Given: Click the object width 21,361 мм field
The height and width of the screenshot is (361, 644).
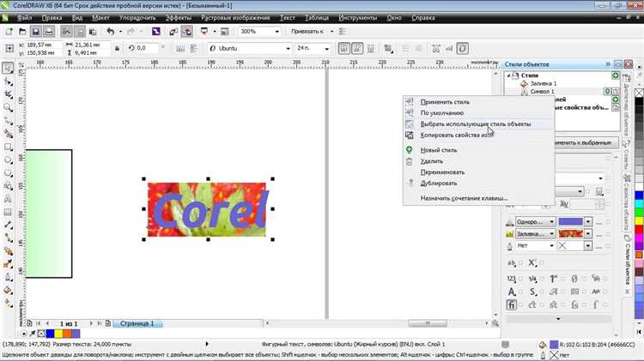Looking at the screenshot, I should tap(91, 45).
